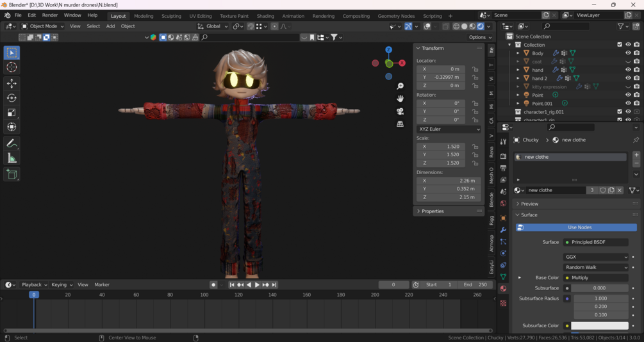Select the Rotate tool in the toolbar
Image resolution: width=644 pixels, height=342 pixels.
(12, 98)
